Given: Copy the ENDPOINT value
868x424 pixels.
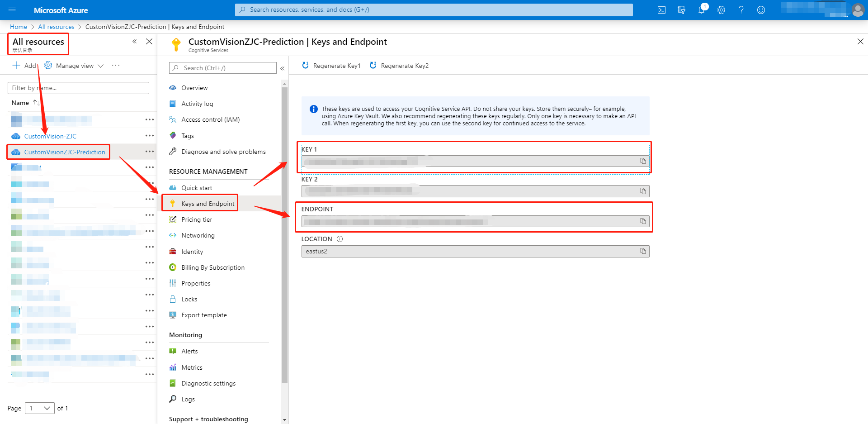Looking at the screenshot, I should pyautogui.click(x=643, y=221).
